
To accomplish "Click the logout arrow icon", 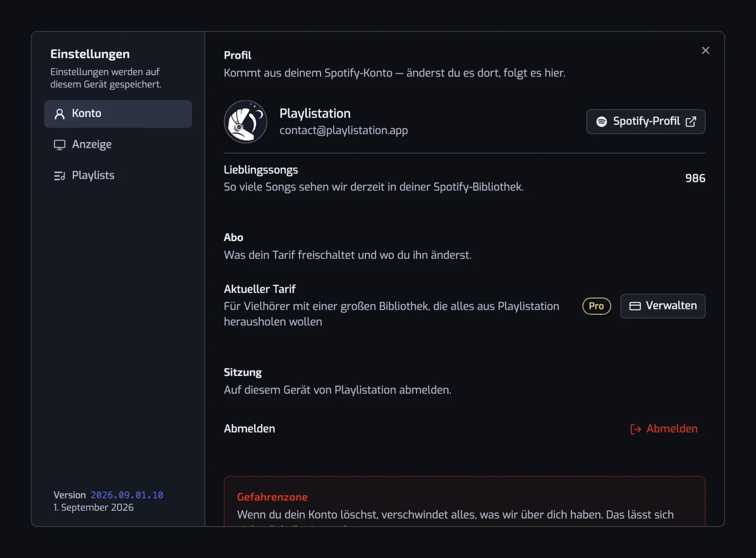I will tap(636, 429).
